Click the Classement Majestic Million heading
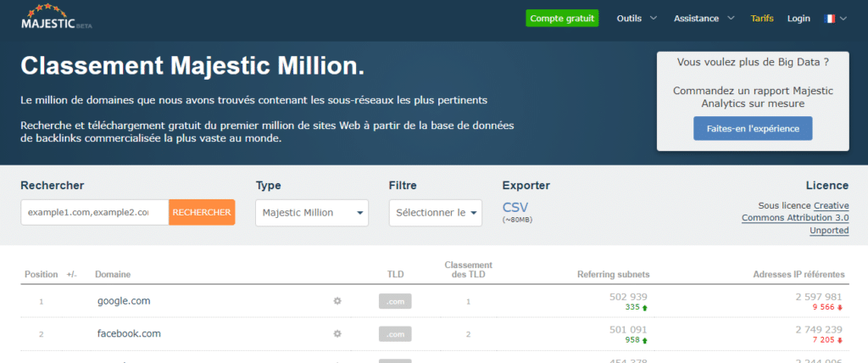The width and height of the screenshot is (868, 363). click(x=192, y=66)
